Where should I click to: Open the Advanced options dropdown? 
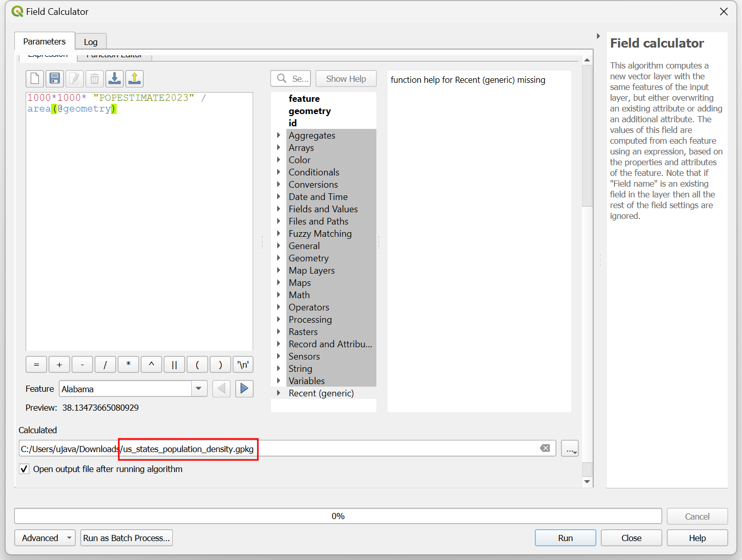coord(45,538)
